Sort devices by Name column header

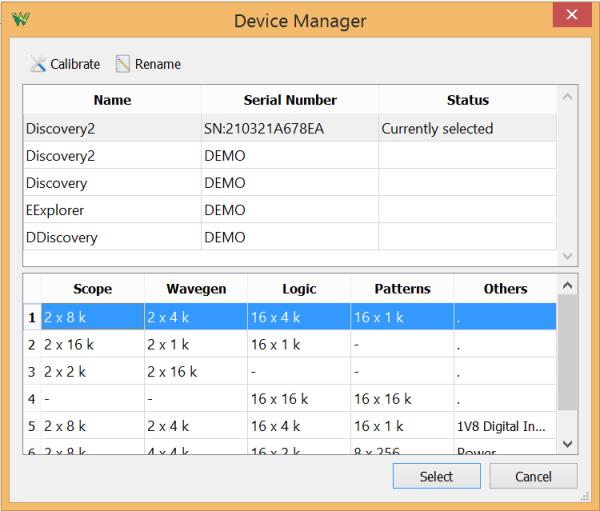[112, 100]
